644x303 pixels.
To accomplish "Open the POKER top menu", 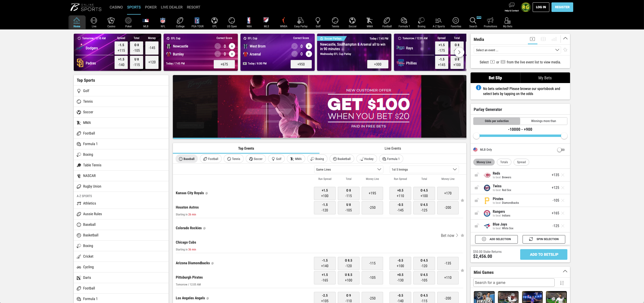I will (x=151, y=7).
